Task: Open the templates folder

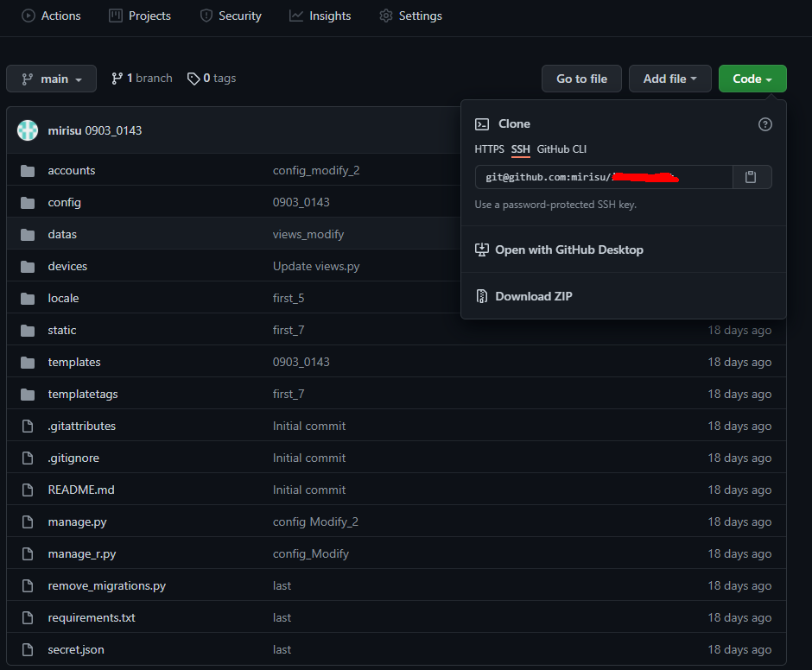Action: point(74,362)
